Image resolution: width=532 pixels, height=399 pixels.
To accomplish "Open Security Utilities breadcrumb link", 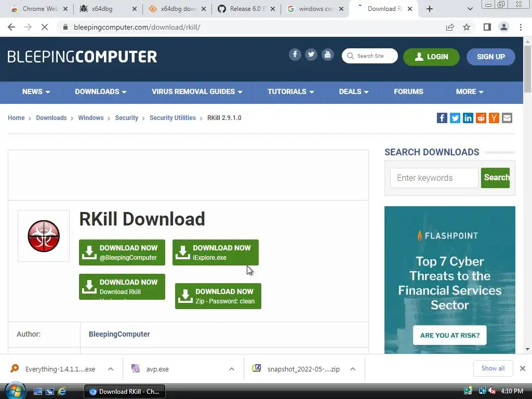I will [172, 118].
